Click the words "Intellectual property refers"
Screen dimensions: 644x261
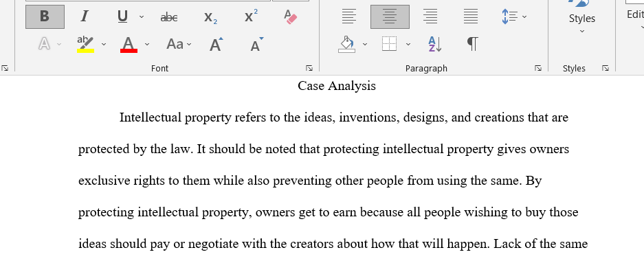[193, 117]
